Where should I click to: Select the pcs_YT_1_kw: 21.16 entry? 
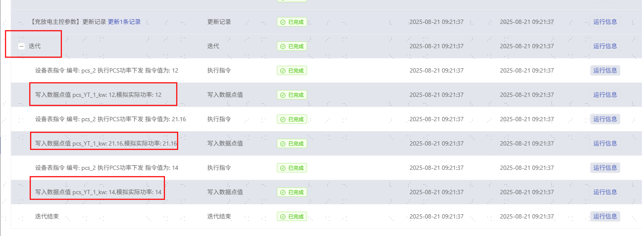(106, 143)
